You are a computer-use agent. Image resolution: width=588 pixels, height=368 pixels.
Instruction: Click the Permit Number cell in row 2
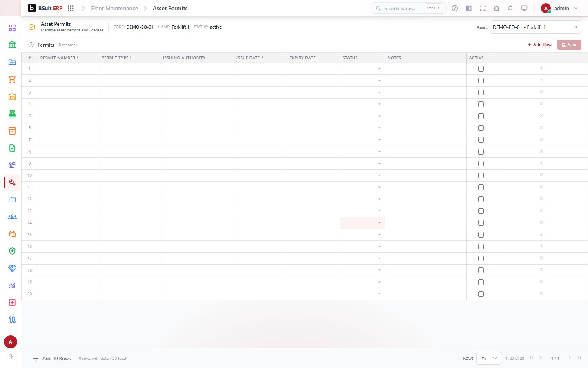tap(68, 81)
